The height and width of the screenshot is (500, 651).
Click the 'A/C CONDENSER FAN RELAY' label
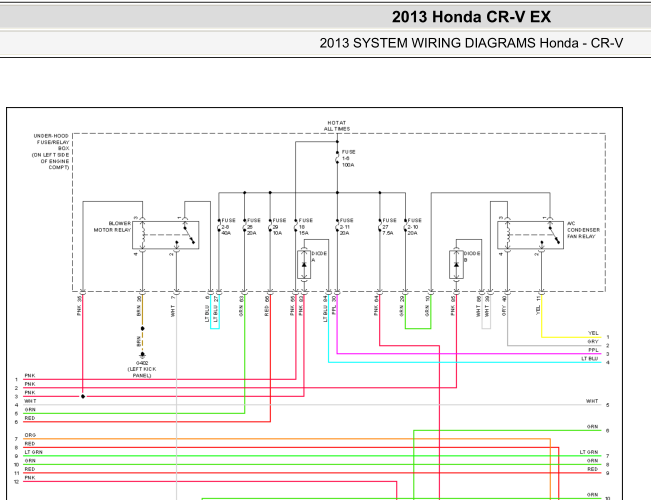[583, 230]
